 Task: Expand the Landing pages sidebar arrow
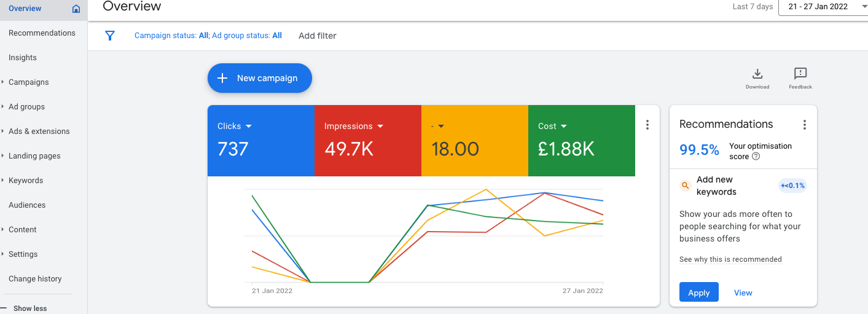3,155
